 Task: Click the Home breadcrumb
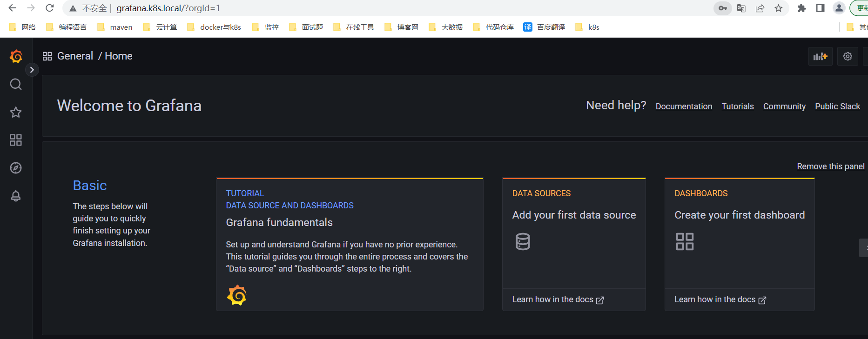[x=119, y=56]
